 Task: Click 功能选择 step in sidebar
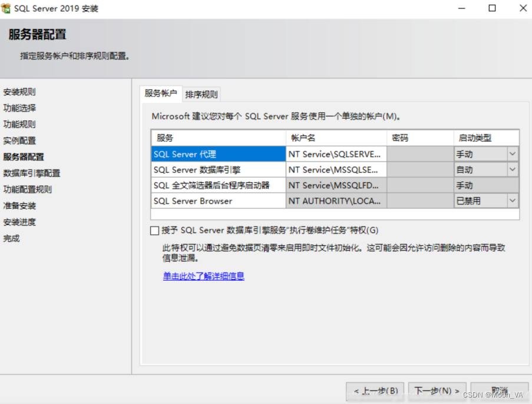(19, 108)
